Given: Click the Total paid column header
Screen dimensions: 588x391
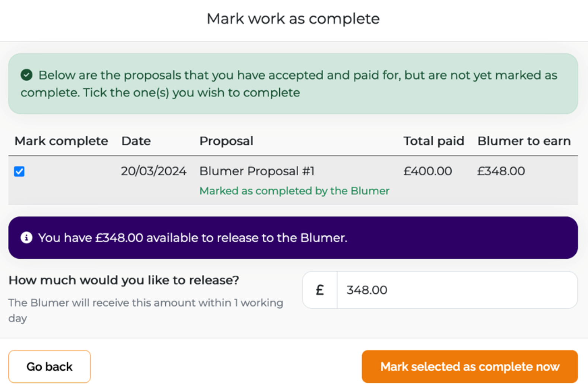Looking at the screenshot, I should click(433, 141).
